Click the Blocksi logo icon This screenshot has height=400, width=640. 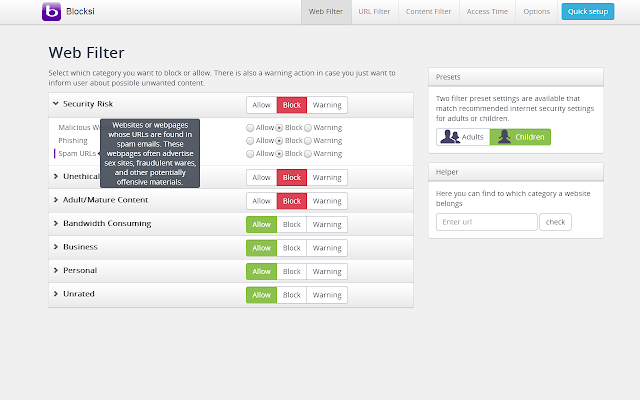[51, 12]
